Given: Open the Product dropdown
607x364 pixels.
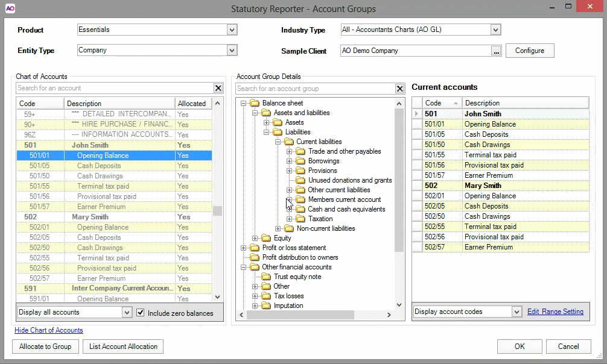Looking at the screenshot, I should 232,30.
